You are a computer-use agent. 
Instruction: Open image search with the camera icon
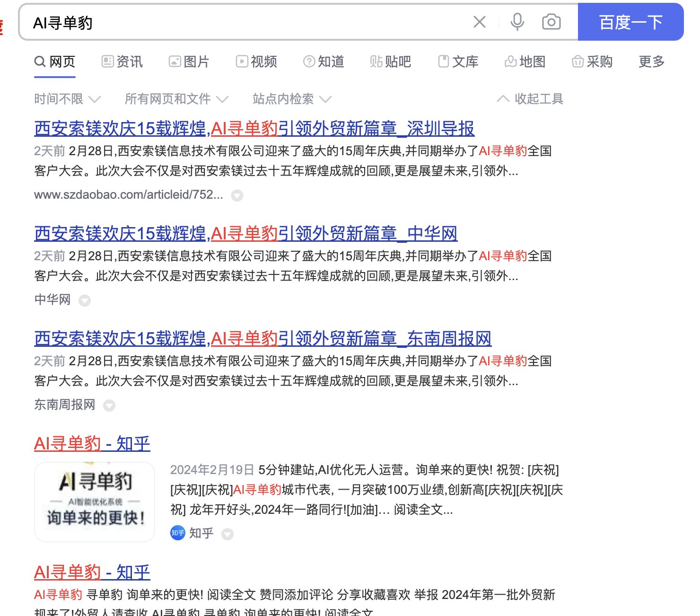551,22
